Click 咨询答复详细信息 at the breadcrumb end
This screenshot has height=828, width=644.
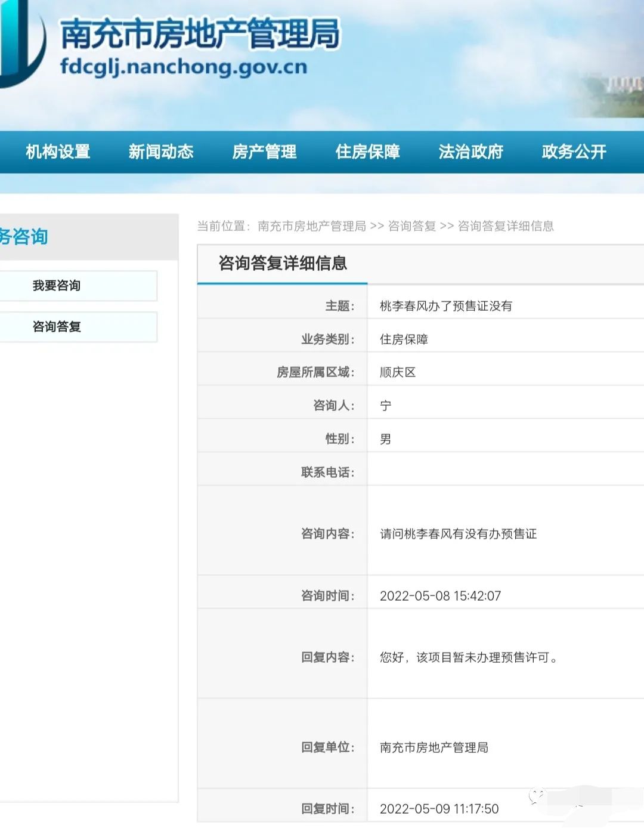506,226
